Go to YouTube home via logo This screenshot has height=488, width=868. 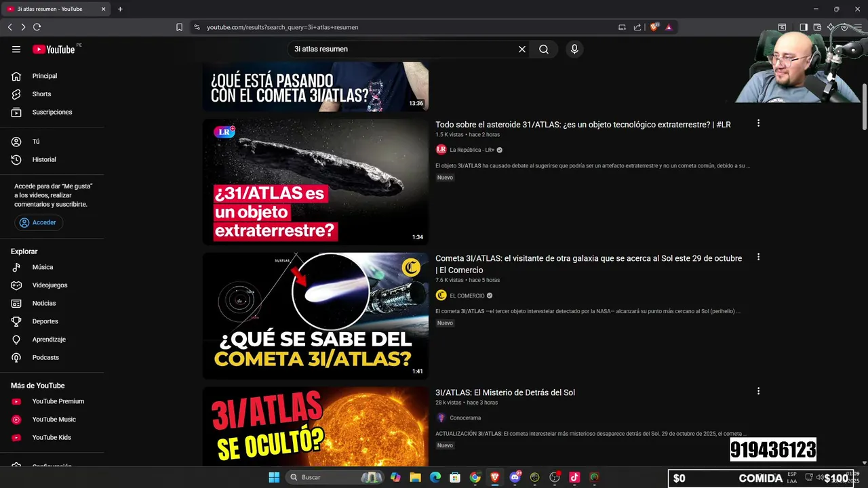pyautogui.click(x=54, y=49)
